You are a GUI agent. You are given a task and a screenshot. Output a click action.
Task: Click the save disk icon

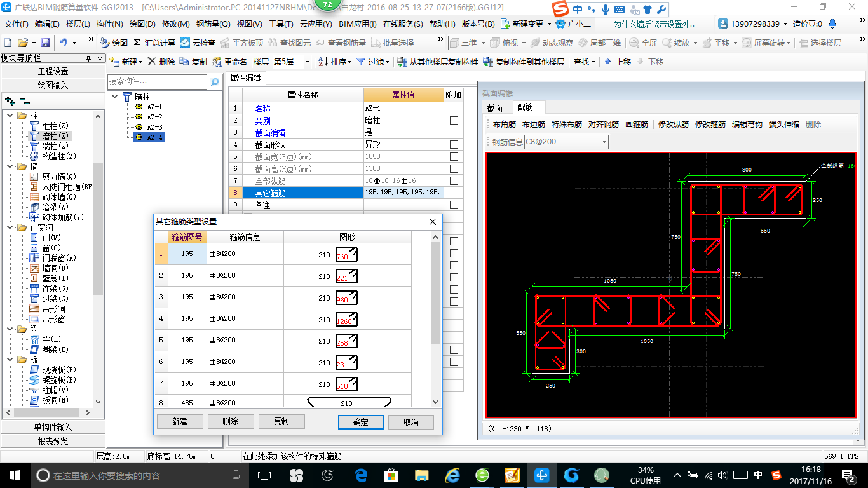(45, 43)
